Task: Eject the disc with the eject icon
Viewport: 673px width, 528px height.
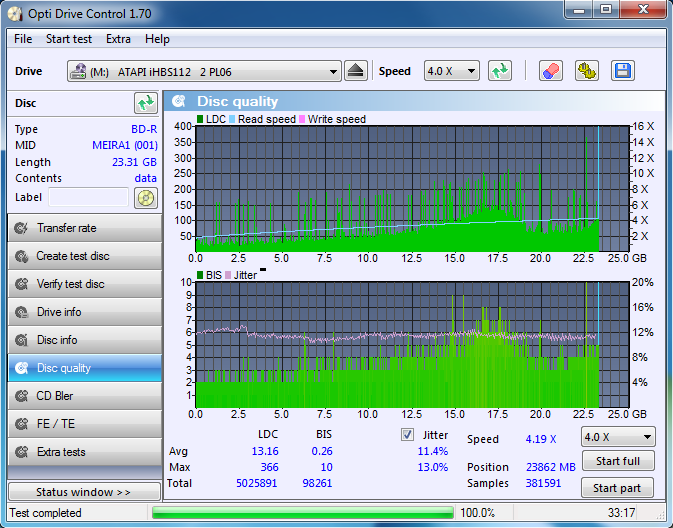Action: 356,71
